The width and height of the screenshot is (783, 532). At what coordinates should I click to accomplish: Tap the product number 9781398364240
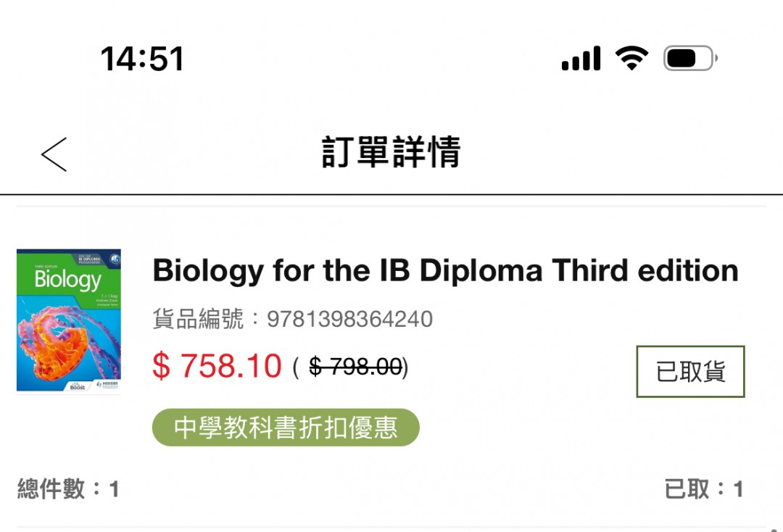click(349, 319)
